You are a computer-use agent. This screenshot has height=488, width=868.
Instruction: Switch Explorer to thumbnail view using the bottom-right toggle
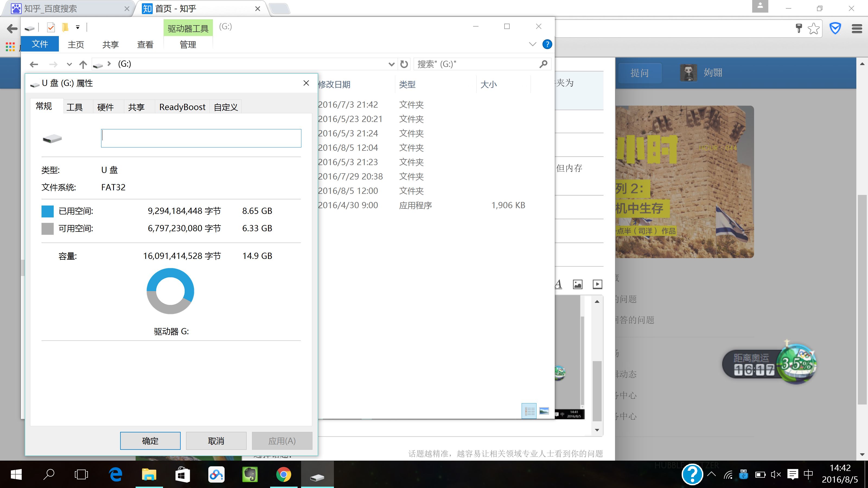[544, 410]
